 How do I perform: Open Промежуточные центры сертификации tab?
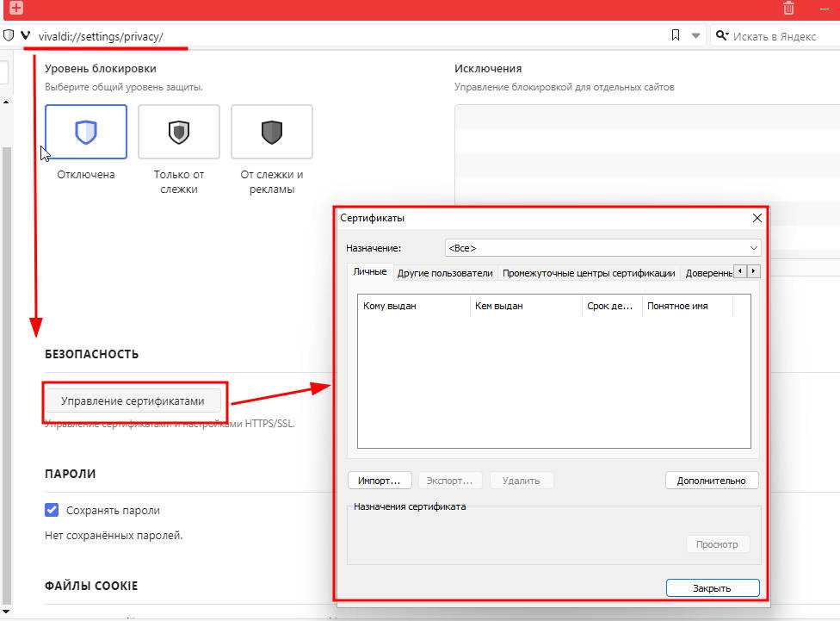589,273
